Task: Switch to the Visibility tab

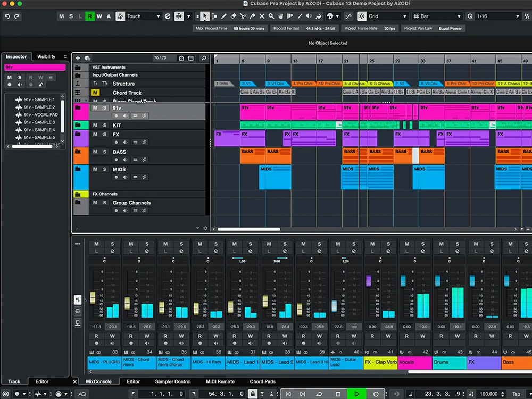Action: [x=46, y=56]
